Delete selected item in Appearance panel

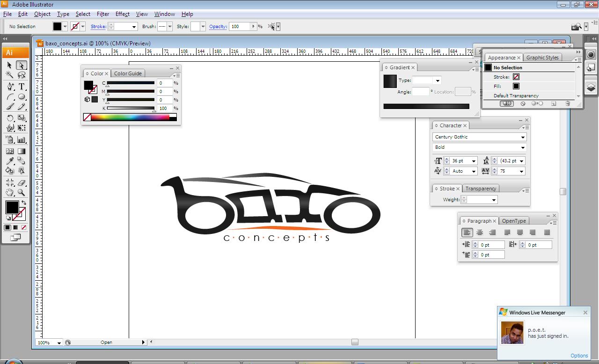(x=568, y=103)
